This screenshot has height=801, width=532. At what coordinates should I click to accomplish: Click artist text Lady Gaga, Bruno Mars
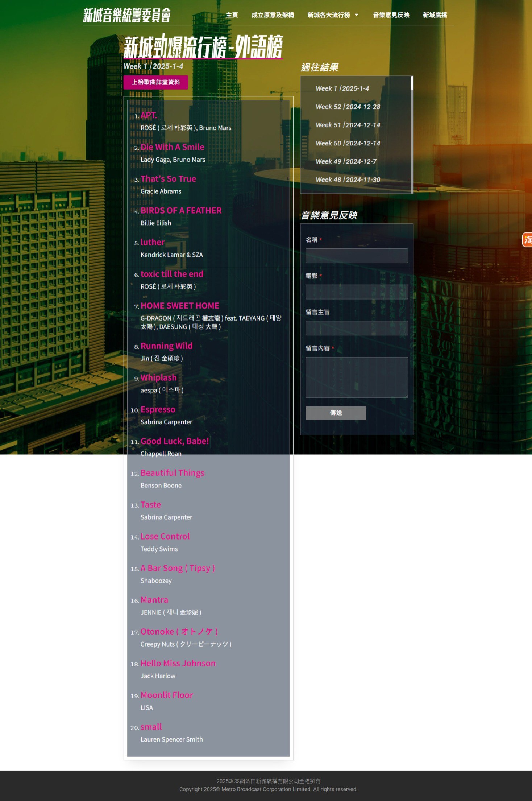[x=173, y=160]
